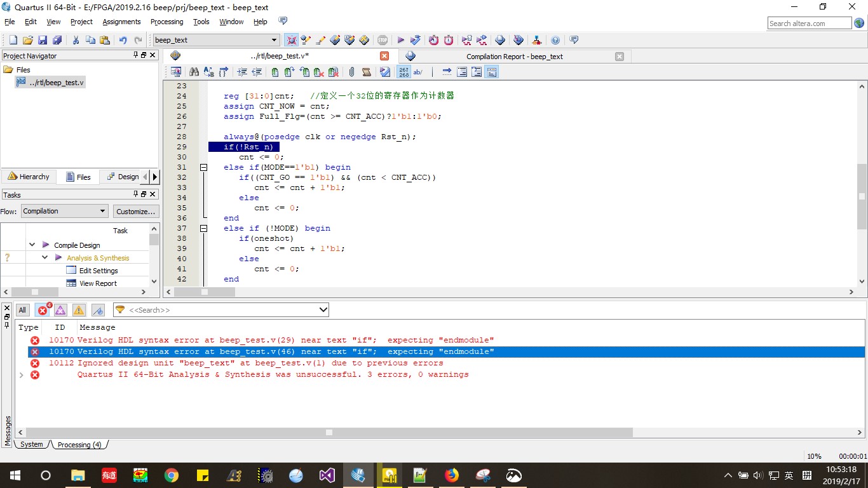The width and height of the screenshot is (868, 488).
Task: Click the Messages panel horizontal scrollbar thumb
Action: tap(329, 432)
